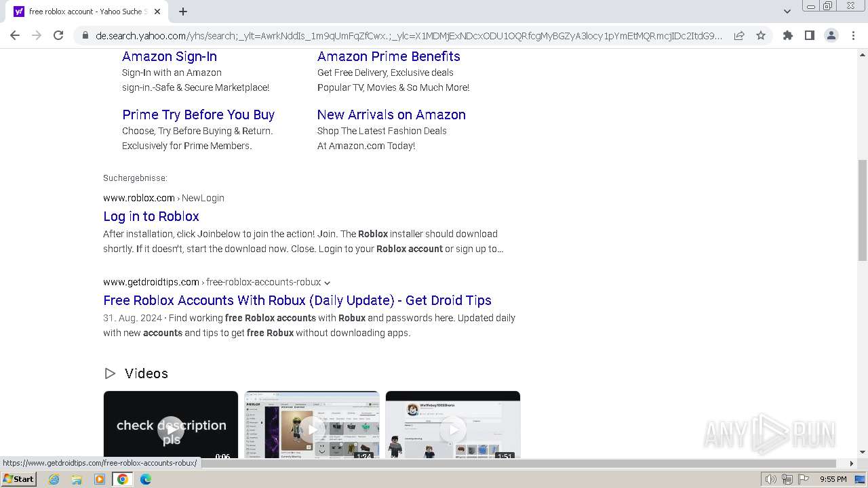Open the tab search dropdown arrow
The width and height of the screenshot is (868, 488).
pyautogui.click(x=787, y=12)
